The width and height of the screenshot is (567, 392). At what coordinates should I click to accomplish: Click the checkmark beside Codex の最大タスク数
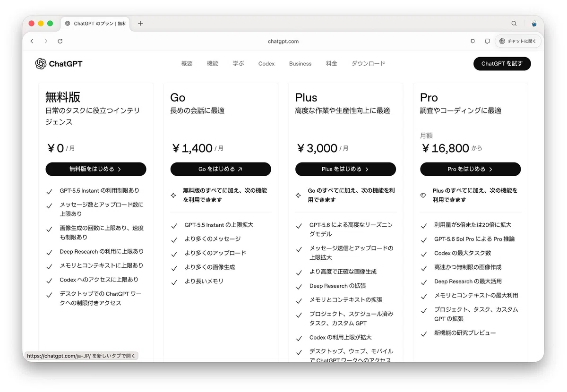click(424, 254)
